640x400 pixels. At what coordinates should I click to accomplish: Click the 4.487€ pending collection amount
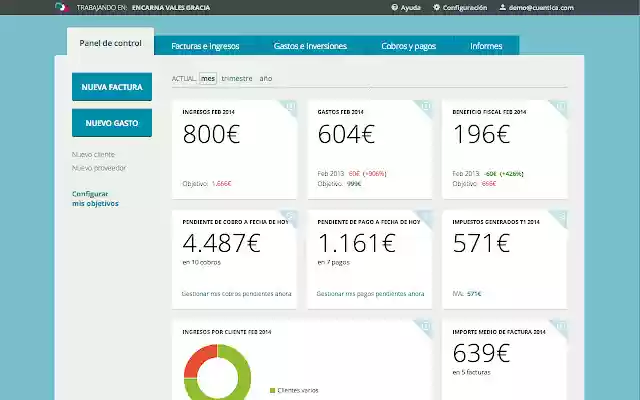[x=221, y=243]
